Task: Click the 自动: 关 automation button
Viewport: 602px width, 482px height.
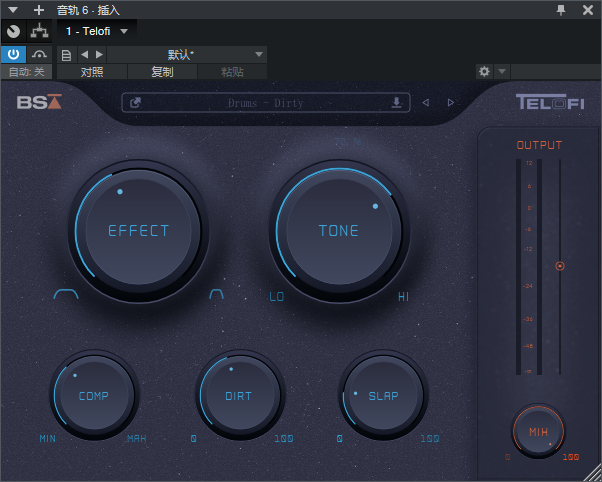Action: coord(26,72)
